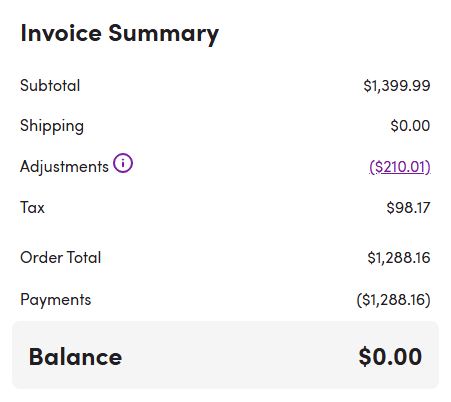Click the bold $0.00 balance amount
This screenshot has height=402, width=451.
click(x=390, y=357)
